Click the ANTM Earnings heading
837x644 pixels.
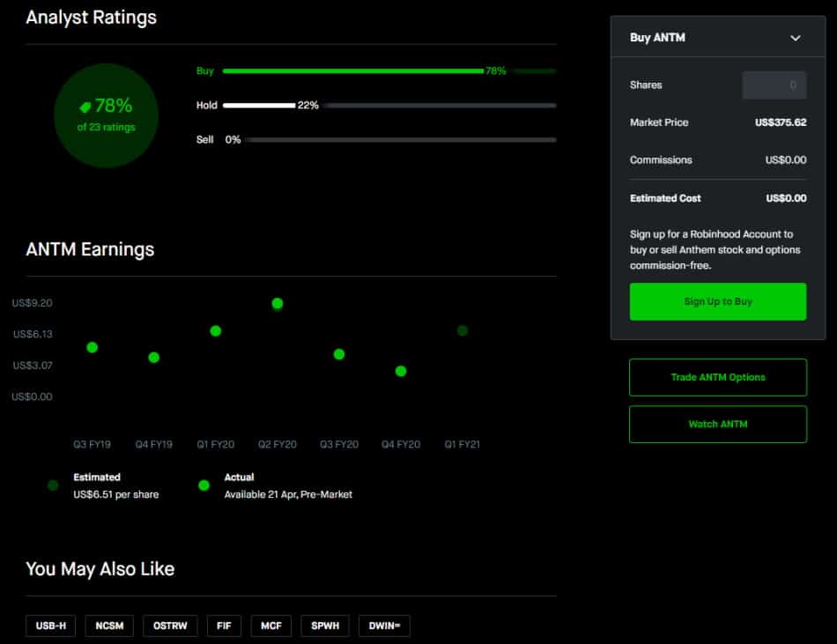(x=90, y=249)
